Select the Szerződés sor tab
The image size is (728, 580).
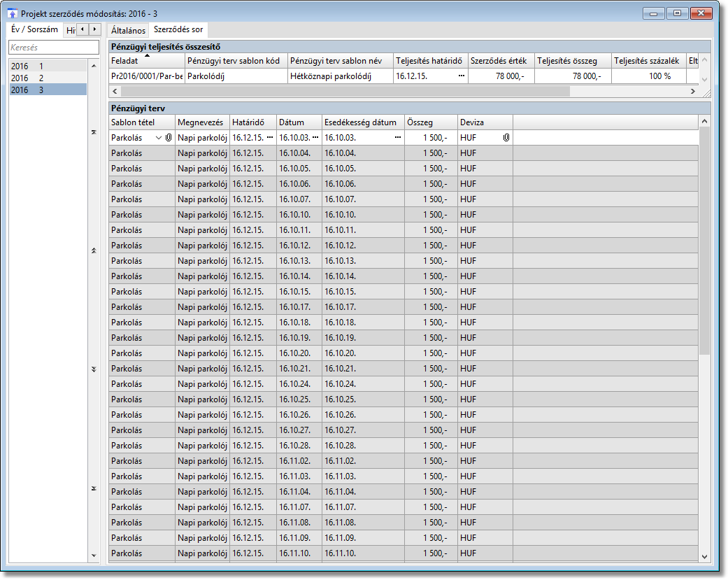pyautogui.click(x=178, y=29)
